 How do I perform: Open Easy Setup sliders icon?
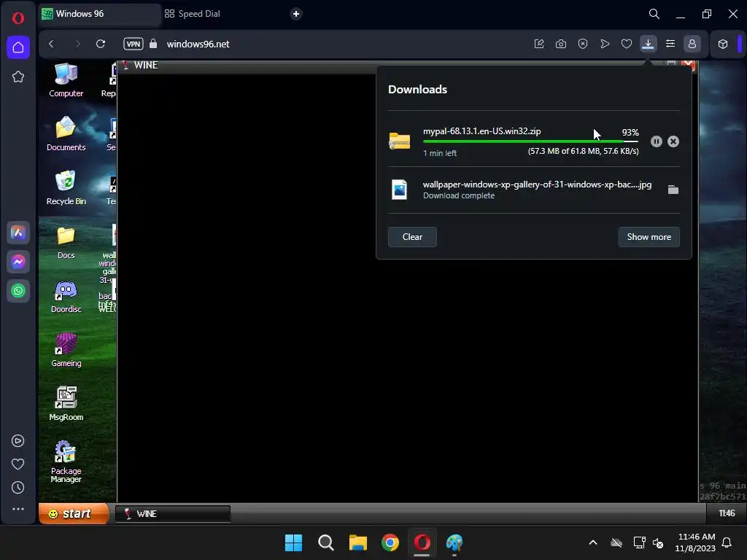[670, 44]
